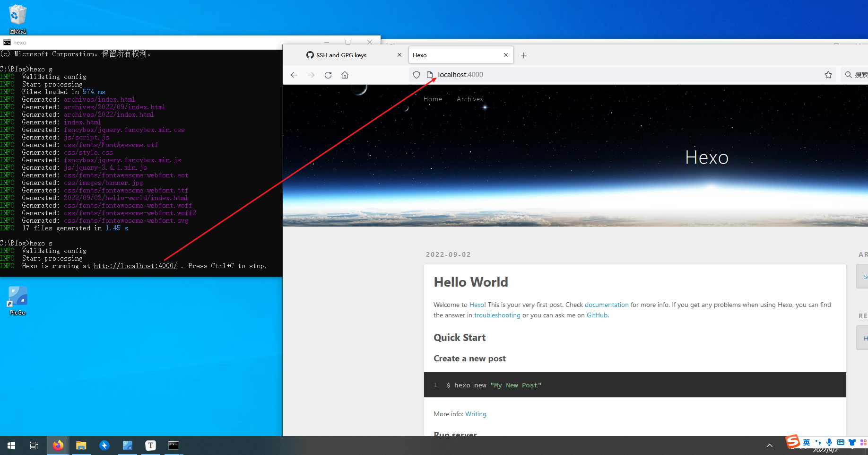Viewport: 868px width, 455px height.
Task: Open File Explorer from taskbar
Action: point(81,445)
